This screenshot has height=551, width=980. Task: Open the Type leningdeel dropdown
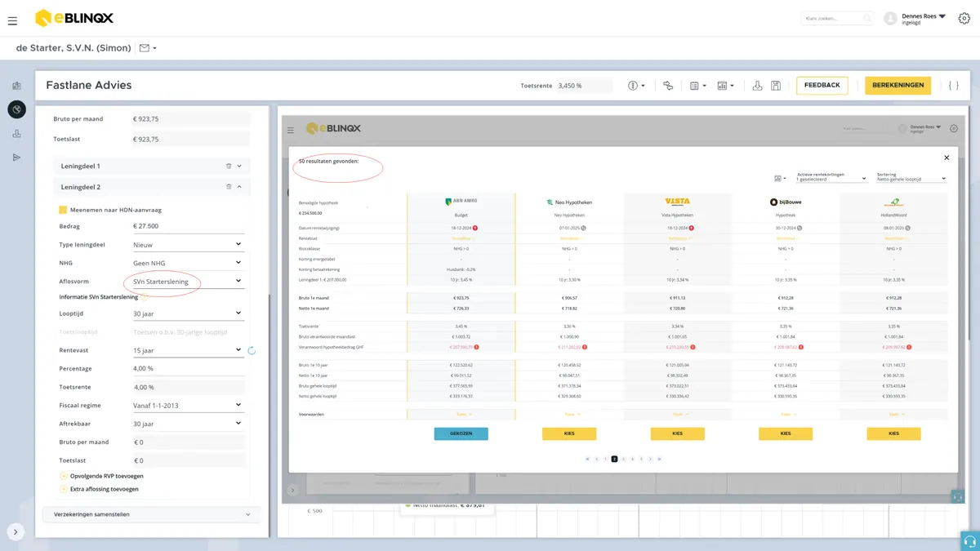[x=187, y=244]
